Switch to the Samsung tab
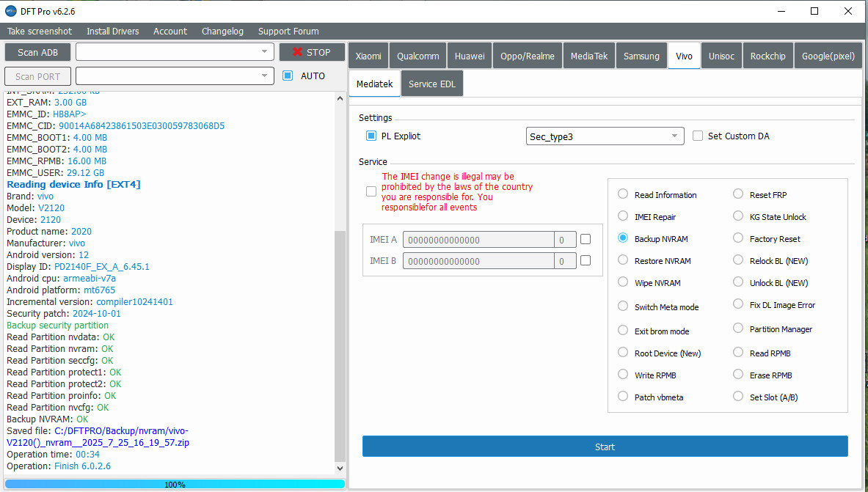 [641, 56]
